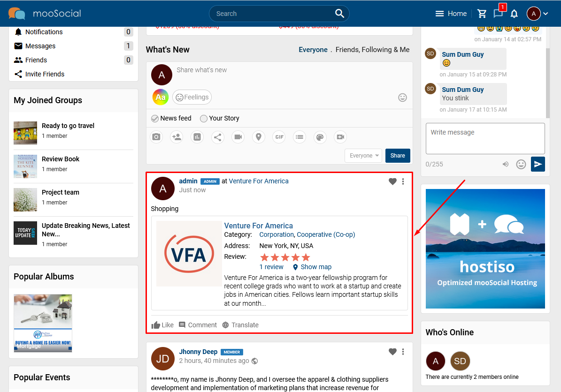
Task: Open Notifications in the sidebar
Action: pos(73,32)
